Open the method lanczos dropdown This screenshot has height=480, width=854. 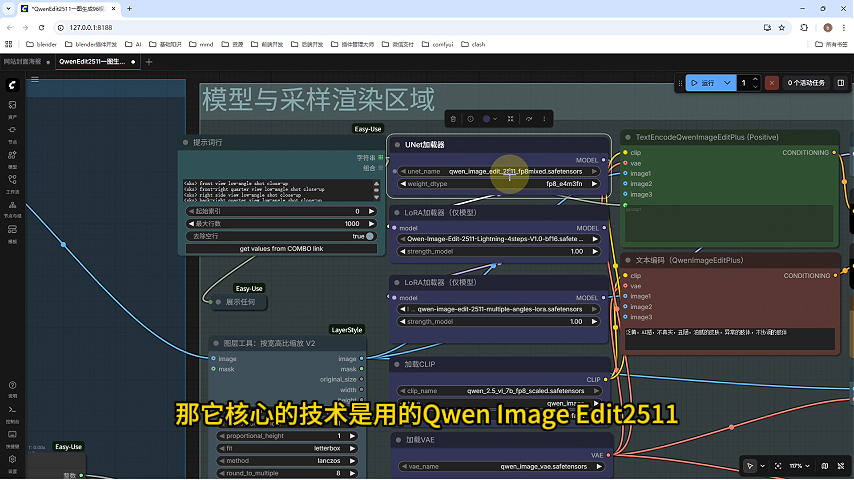click(x=287, y=460)
